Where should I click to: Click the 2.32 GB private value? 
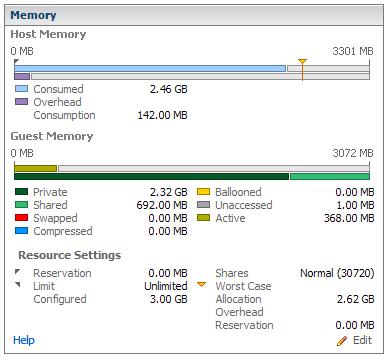click(x=169, y=192)
